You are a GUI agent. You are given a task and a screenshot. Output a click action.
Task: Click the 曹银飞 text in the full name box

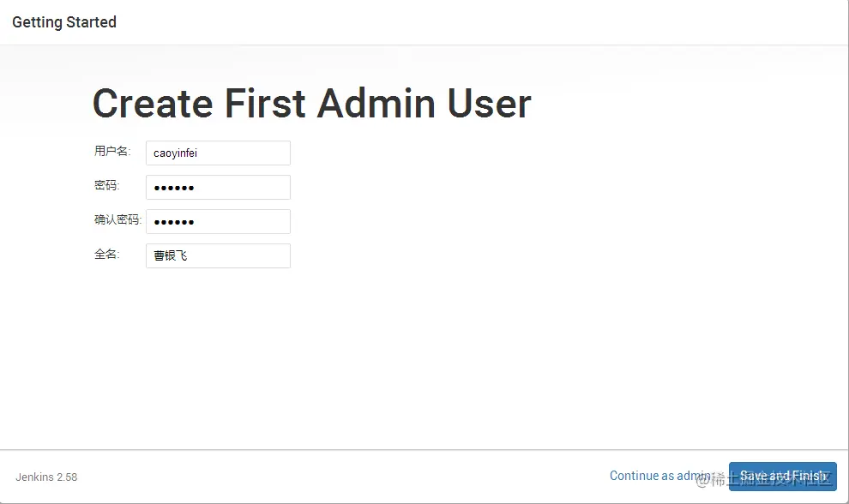click(x=170, y=255)
